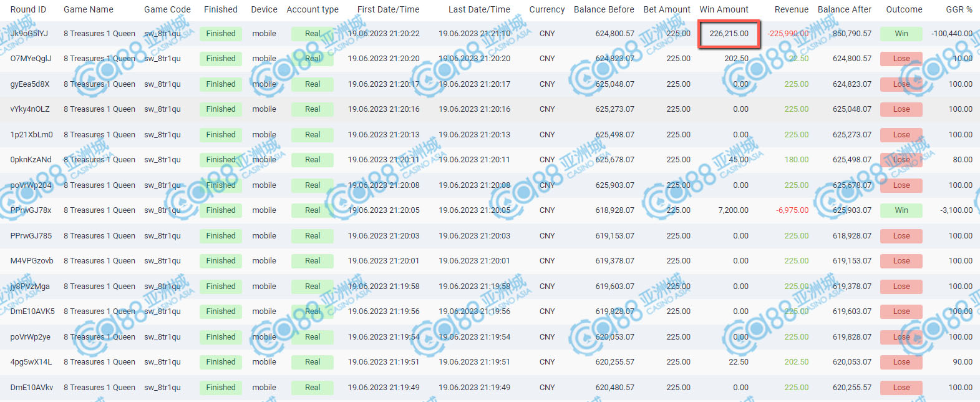Open round ID jy8PVzMga
This screenshot has width=980, height=402.
click(x=30, y=287)
